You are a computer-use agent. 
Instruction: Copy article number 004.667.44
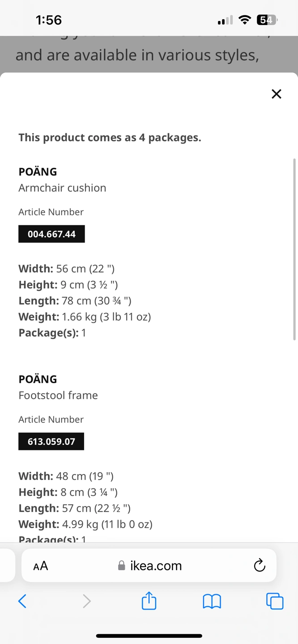coord(51,234)
